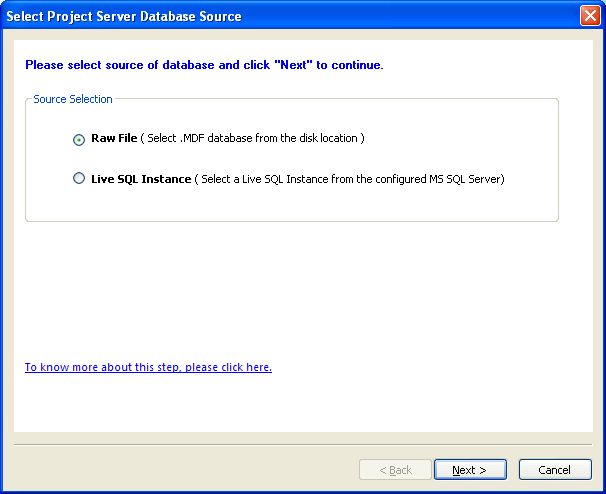Viewport: 606px width, 494px height.
Task: Click the "configured MS SQL Server" description text
Action: coord(440,179)
